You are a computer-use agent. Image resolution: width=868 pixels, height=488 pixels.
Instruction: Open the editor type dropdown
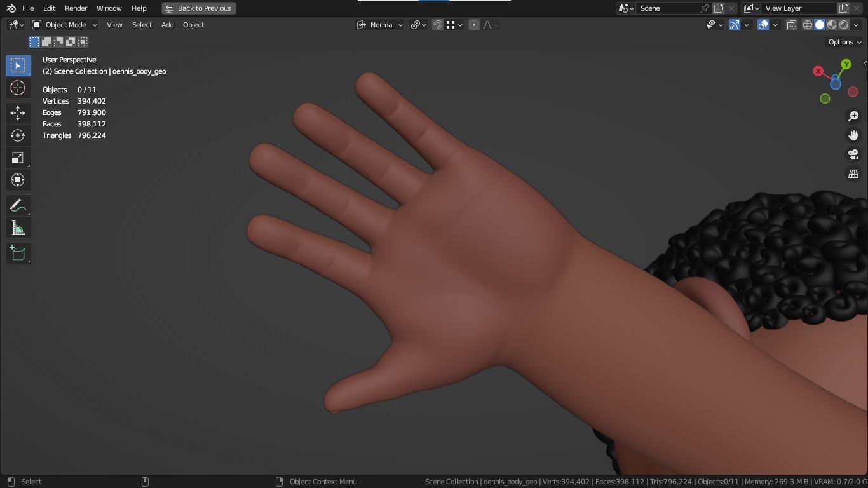[16, 25]
